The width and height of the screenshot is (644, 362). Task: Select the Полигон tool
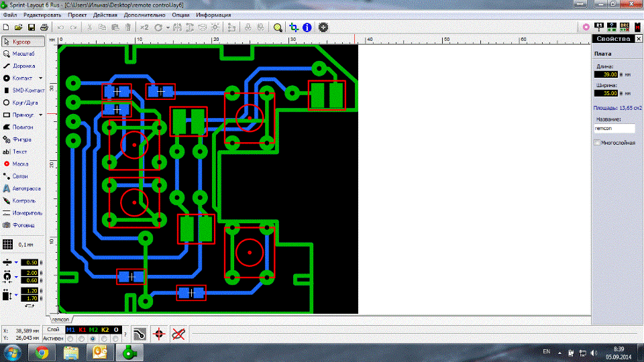(x=23, y=127)
